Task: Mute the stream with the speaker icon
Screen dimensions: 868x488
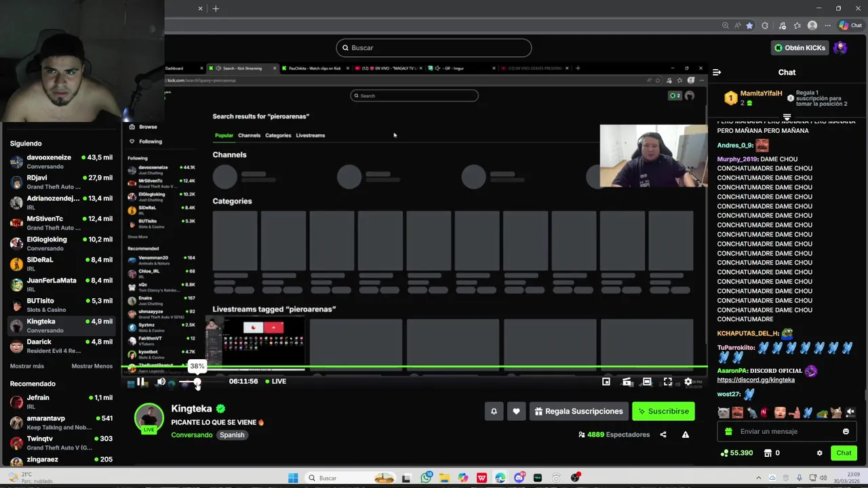Action: coord(161,382)
